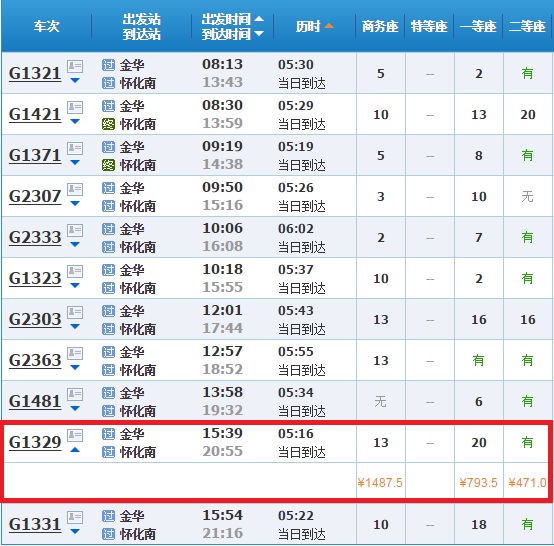Open passenger info card icon for G1371
Viewport: 554px width, 546px height.
tap(75, 148)
